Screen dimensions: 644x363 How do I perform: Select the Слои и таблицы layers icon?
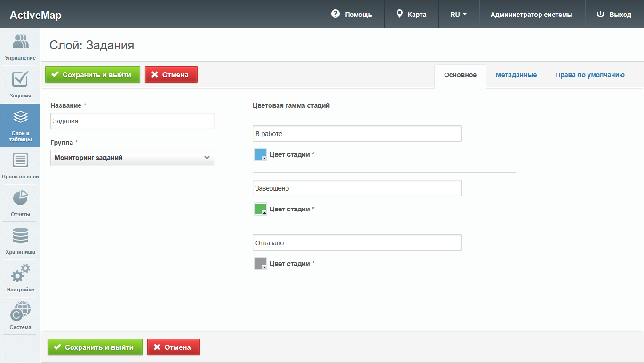(20, 118)
